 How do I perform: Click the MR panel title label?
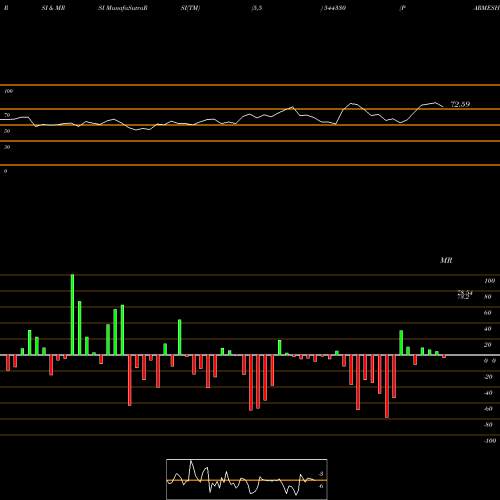[446, 260]
